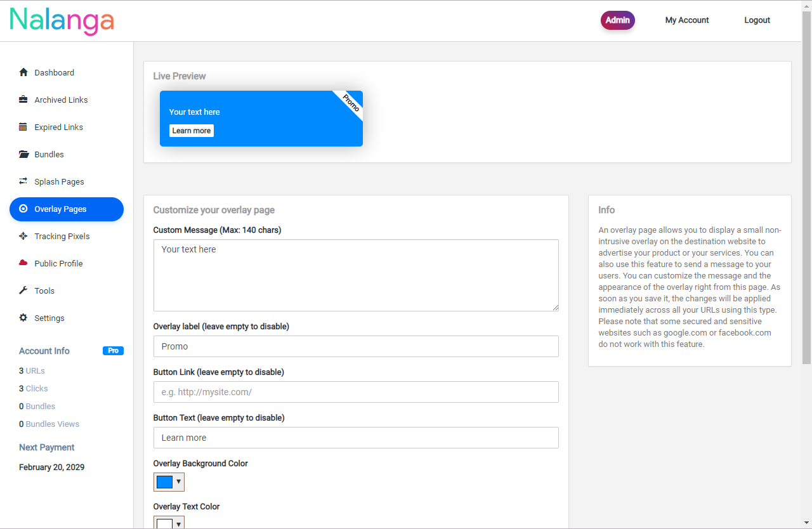Open the Overlay Background Color dropdown
The height and width of the screenshot is (529, 812).
coord(178,482)
